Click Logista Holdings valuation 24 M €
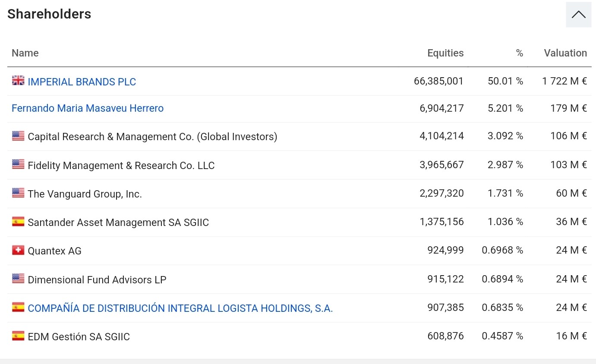Viewport: 596px width, 364px height. [x=571, y=308]
